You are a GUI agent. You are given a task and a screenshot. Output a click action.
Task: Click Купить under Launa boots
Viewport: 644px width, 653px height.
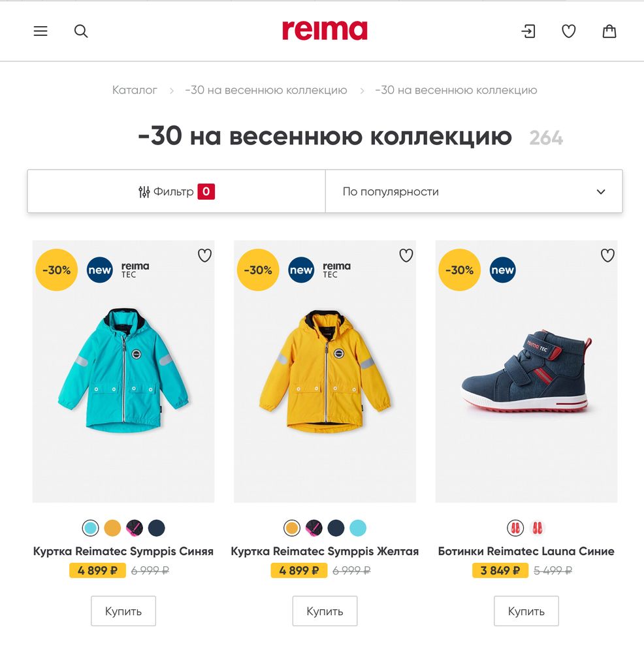(526, 611)
